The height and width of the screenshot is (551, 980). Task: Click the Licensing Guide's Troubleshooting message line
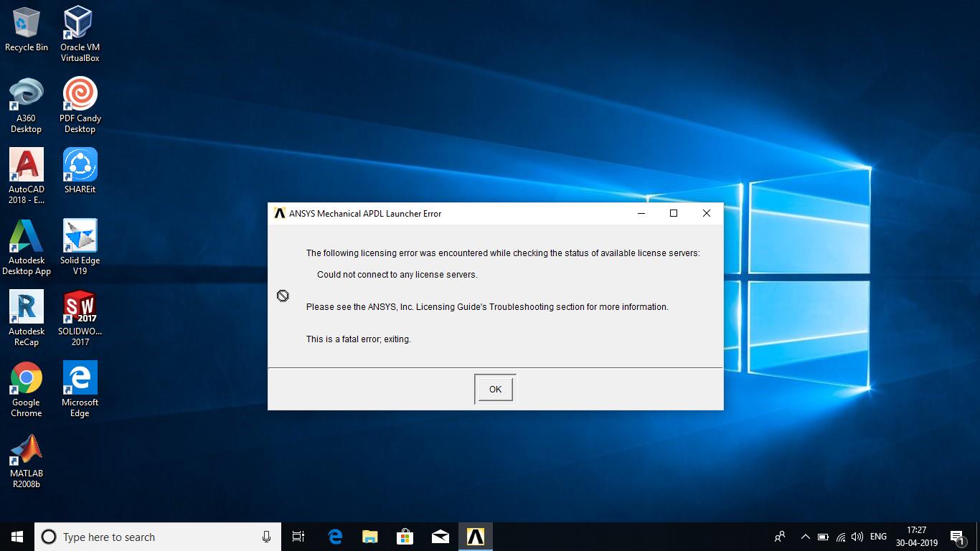point(487,307)
